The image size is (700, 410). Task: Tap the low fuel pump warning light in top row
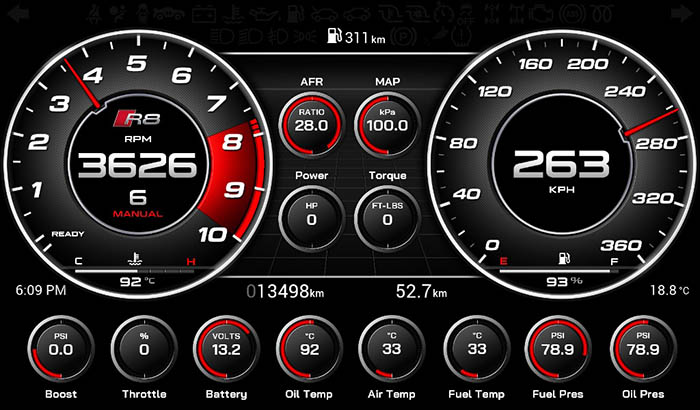coord(295,14)
